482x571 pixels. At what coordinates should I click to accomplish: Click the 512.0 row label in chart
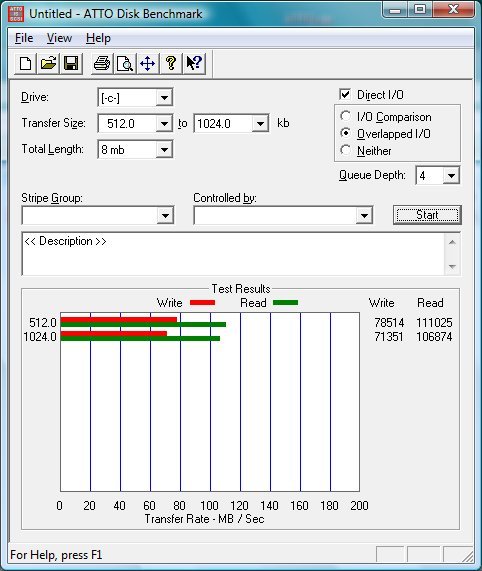[43, 323]
